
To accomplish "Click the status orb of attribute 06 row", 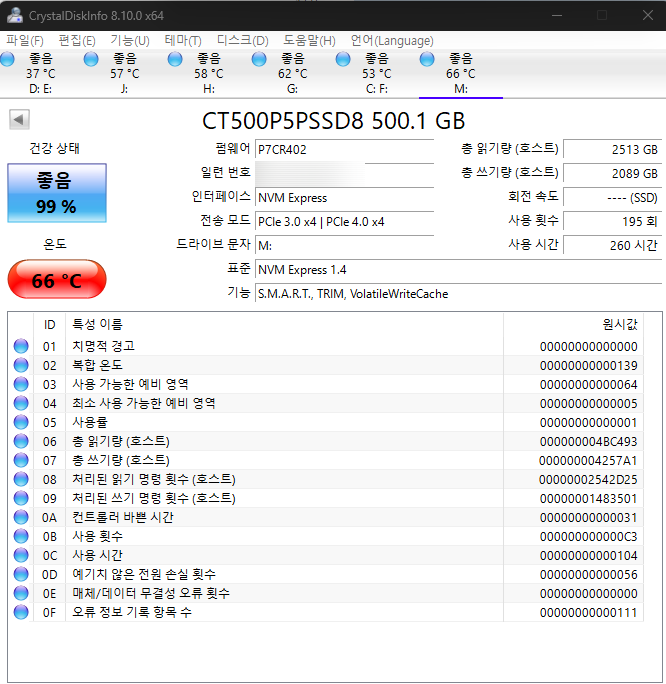I will (21, 441).
